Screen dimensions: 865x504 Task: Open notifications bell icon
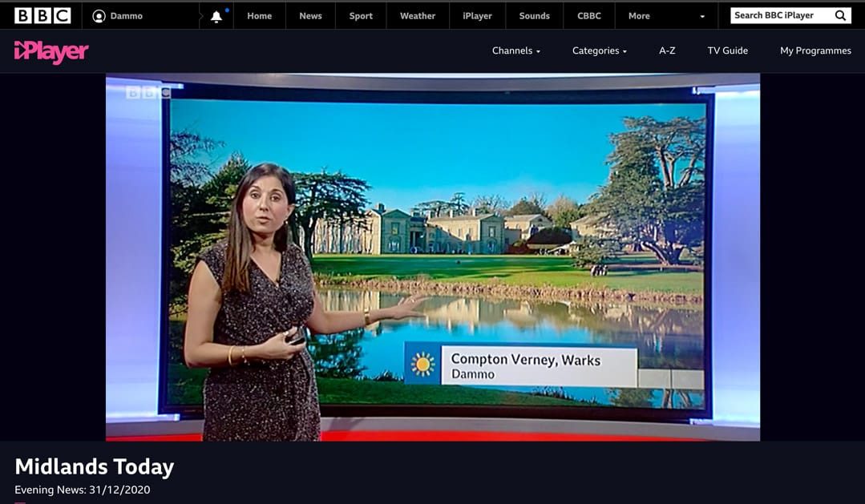click(216, 17)
